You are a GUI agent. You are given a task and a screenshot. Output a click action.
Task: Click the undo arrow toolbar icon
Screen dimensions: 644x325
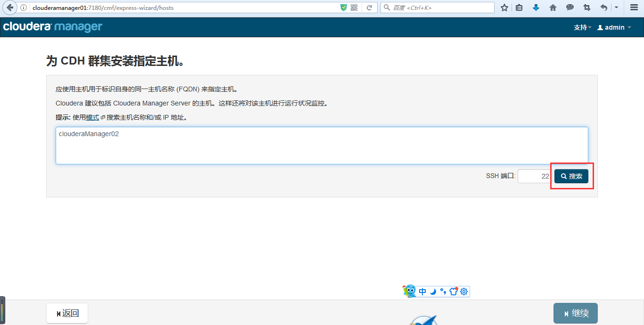[604, 8]
